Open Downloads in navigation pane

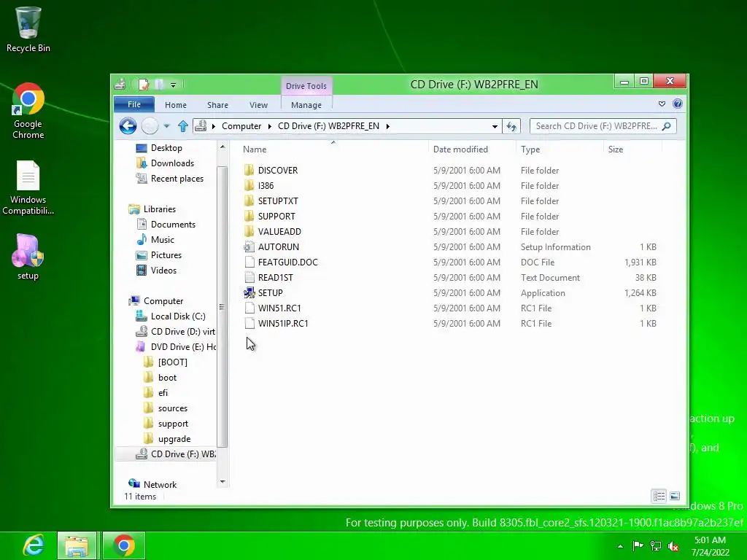172,163
